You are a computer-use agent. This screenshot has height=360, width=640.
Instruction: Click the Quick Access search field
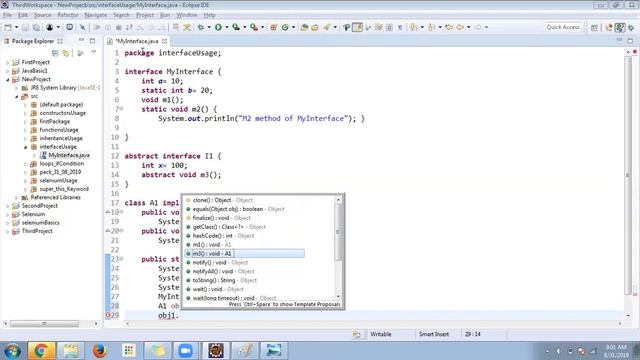coord(563,27)
